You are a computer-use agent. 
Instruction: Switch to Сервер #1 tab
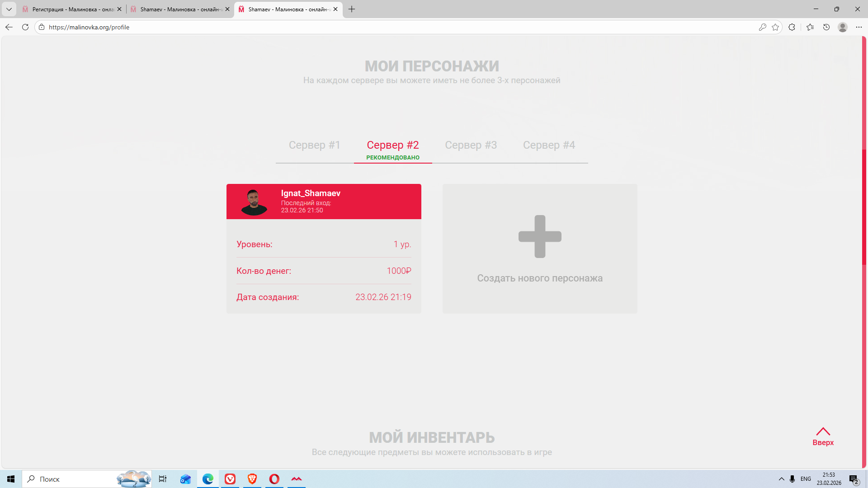tap(314, 145)
